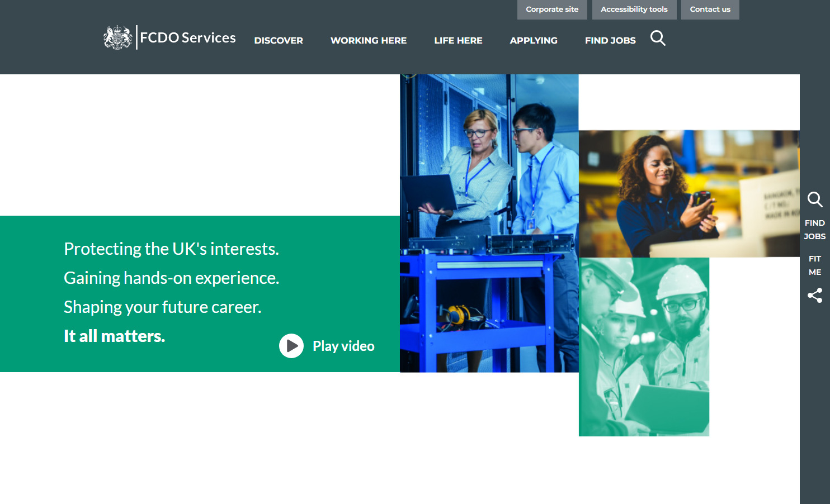Open the LIFE HERE menu

[458, 40]
